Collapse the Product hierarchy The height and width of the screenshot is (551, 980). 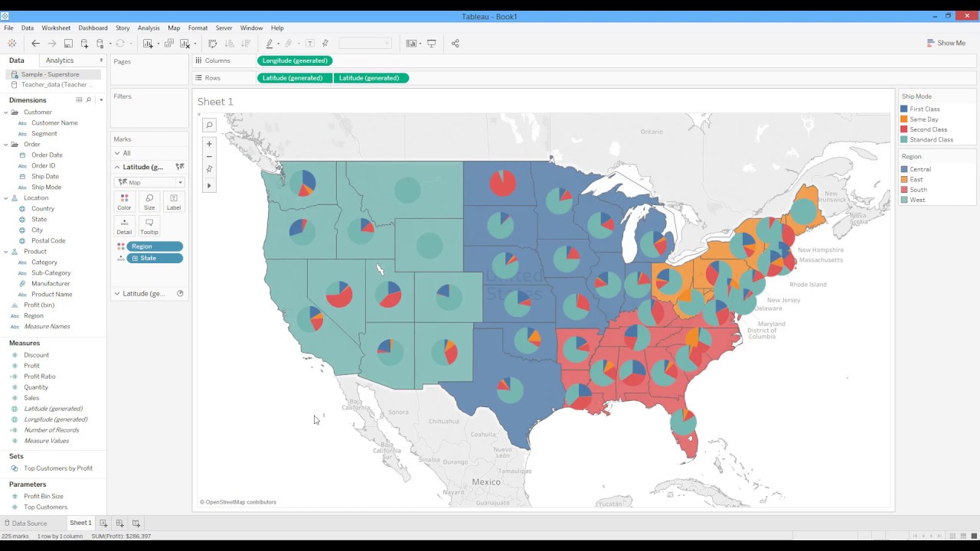click(5, 252)
